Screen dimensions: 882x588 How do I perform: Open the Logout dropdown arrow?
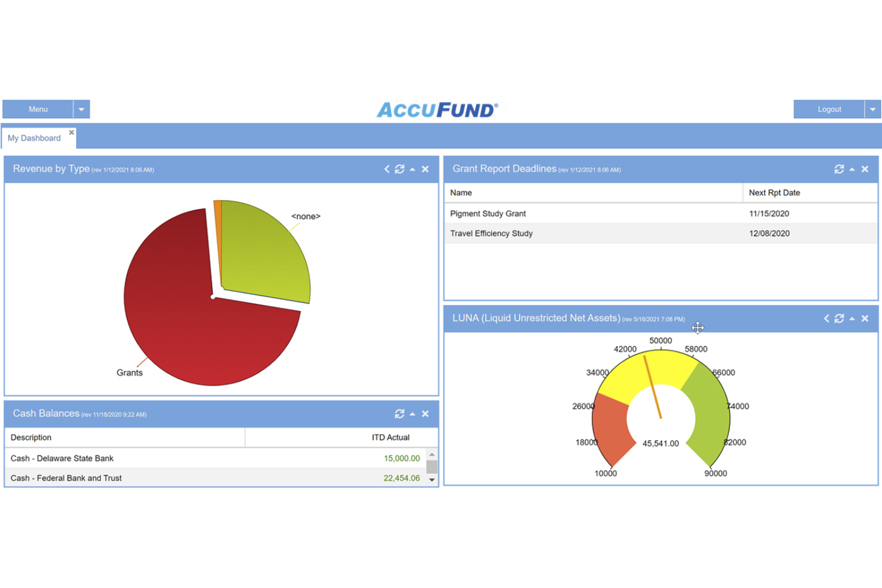click(872, 109)
